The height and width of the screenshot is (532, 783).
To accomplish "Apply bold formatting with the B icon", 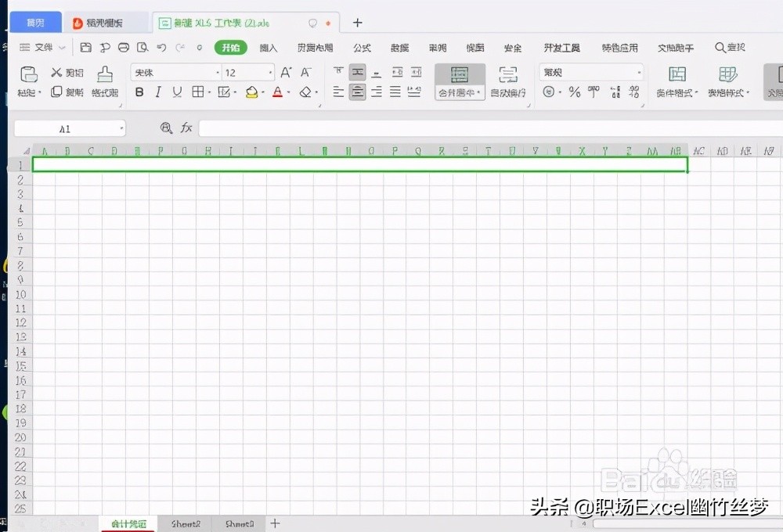I will 139,92.
